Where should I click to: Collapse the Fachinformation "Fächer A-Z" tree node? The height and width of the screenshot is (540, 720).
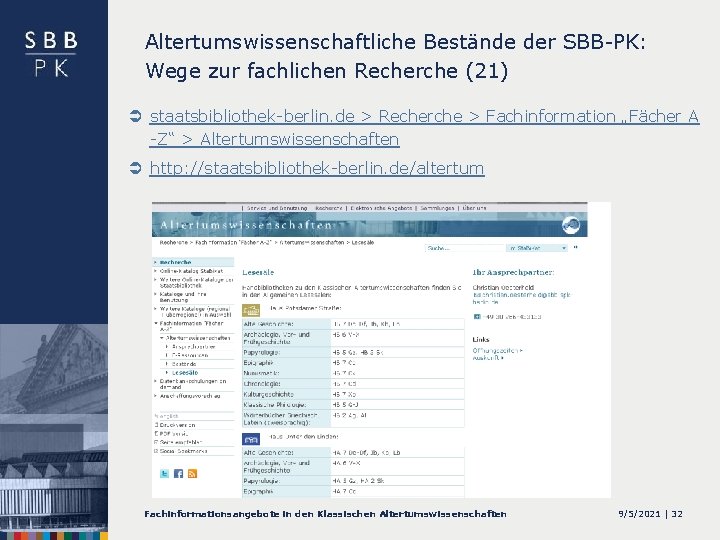click(156, 323)
